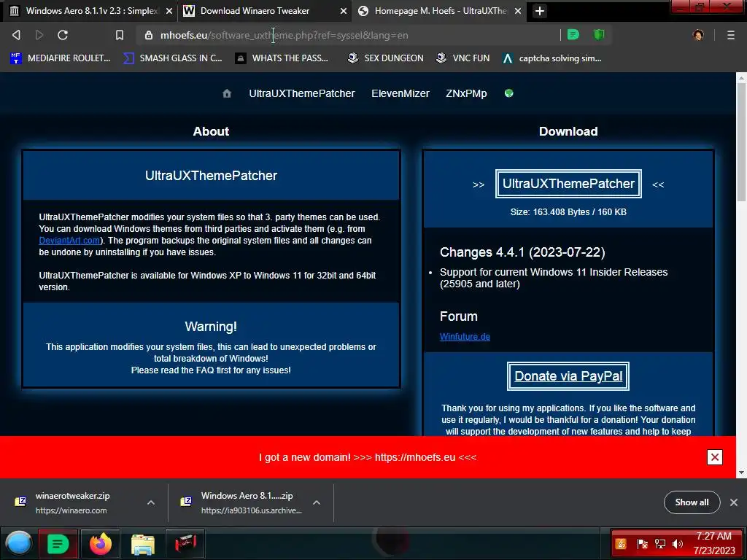Open a new tab with the plus button

(x=539, y=11)
